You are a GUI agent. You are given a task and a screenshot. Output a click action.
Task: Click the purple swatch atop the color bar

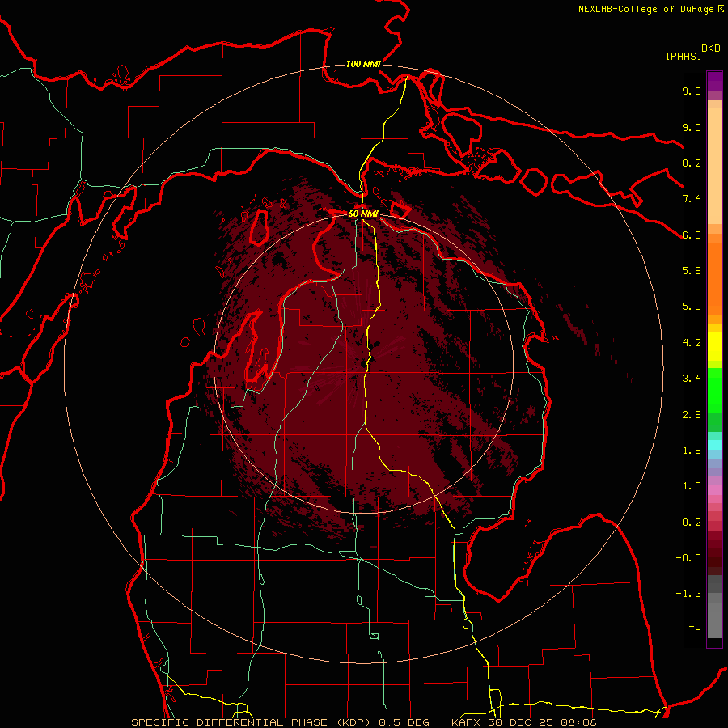pos(714,80)
